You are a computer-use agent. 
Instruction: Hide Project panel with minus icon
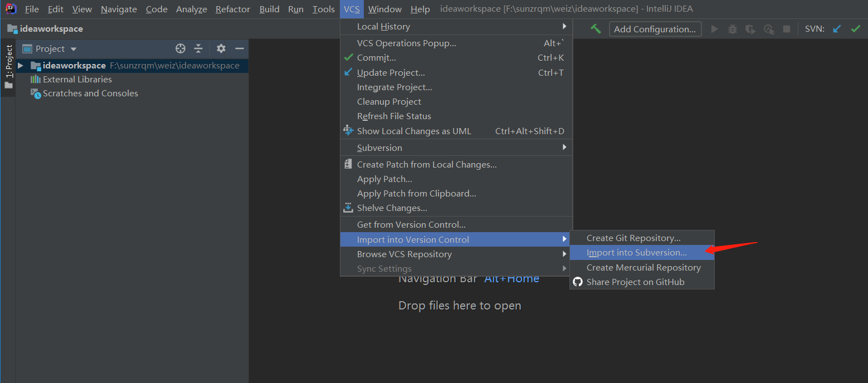coord(240,48)
